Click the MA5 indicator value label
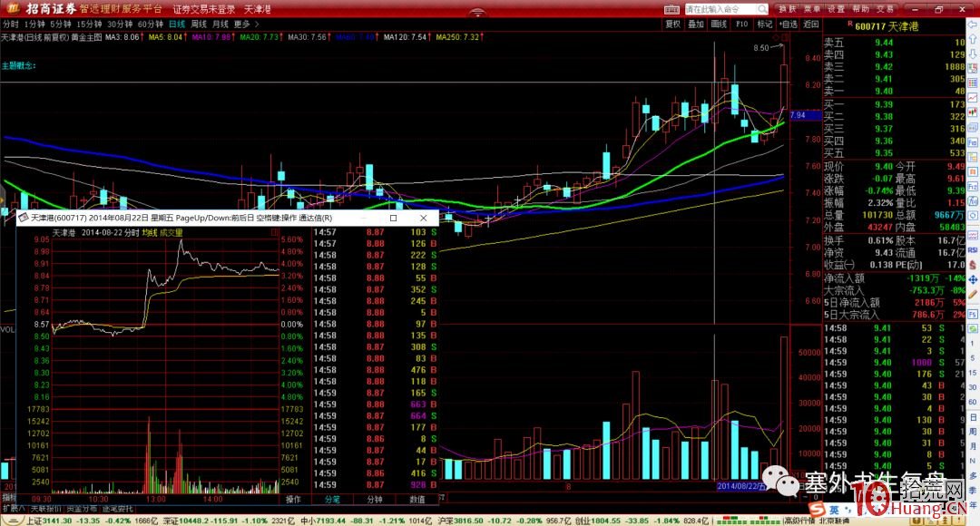980x526 pixels. click(166, 37)
